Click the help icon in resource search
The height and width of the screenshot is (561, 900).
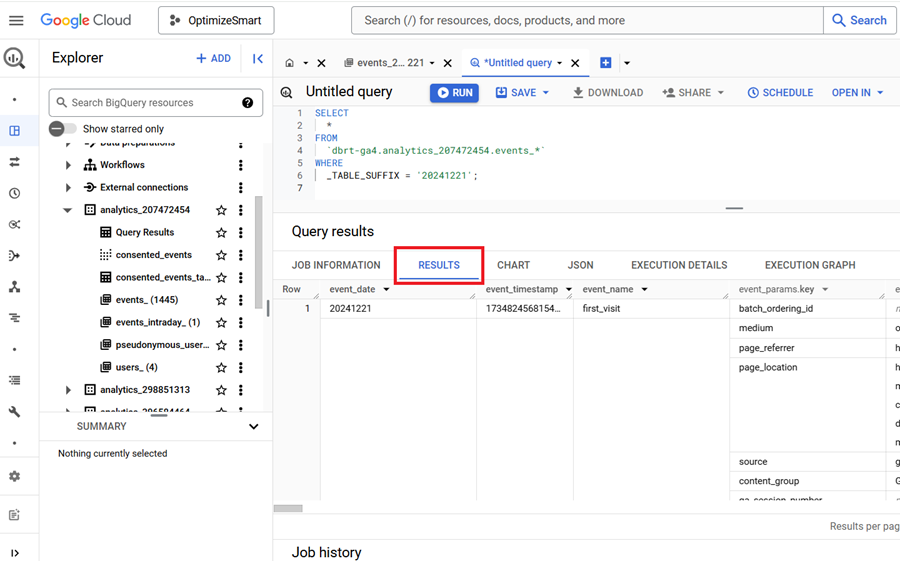[x=247, y=103]
